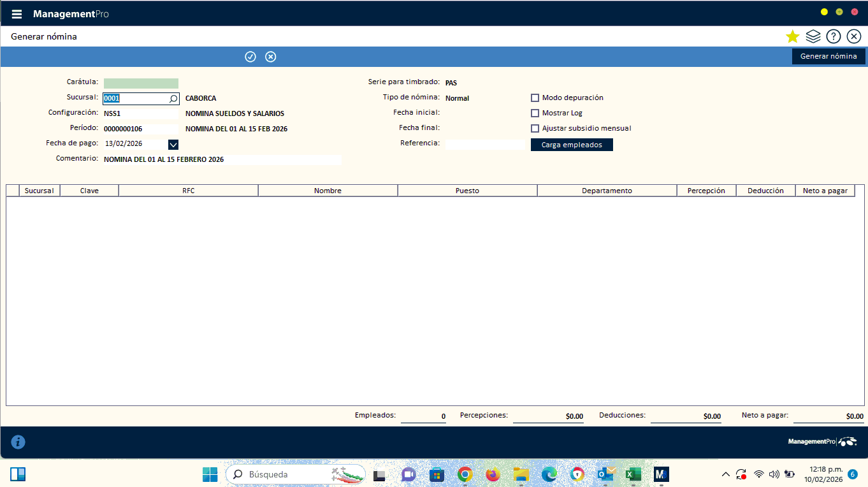Image resolution: width=868 pixels, height=487 pixels.
Task: Click the yellow favorite star icon
Action: click(x=792, y=36)
